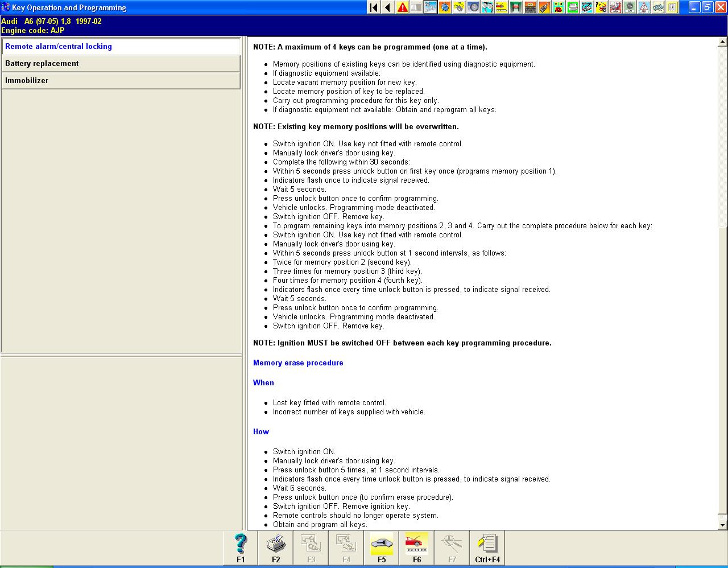Print the page with the F2 printer button

coord(276,548)
